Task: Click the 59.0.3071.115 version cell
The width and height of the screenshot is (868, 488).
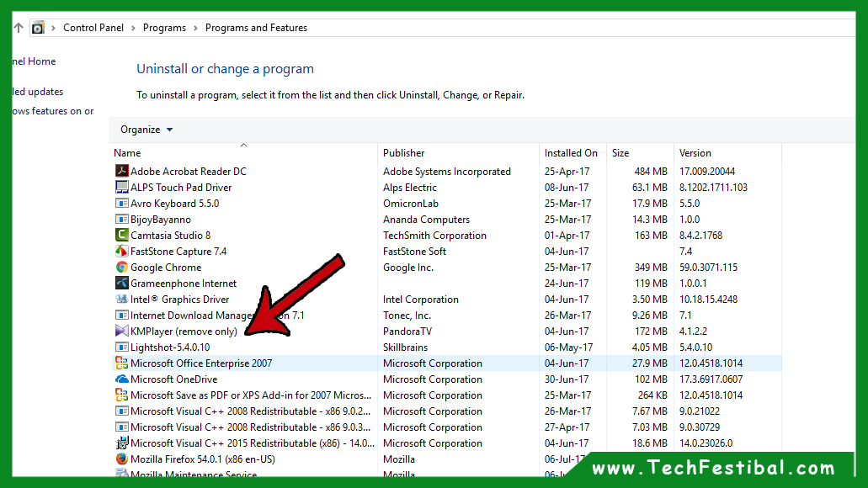Action: pyautogui.click(x=709, y=268)
